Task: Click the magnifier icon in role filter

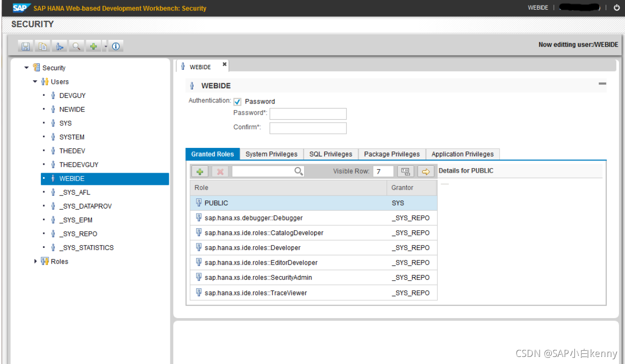Action: pos(299,172)
